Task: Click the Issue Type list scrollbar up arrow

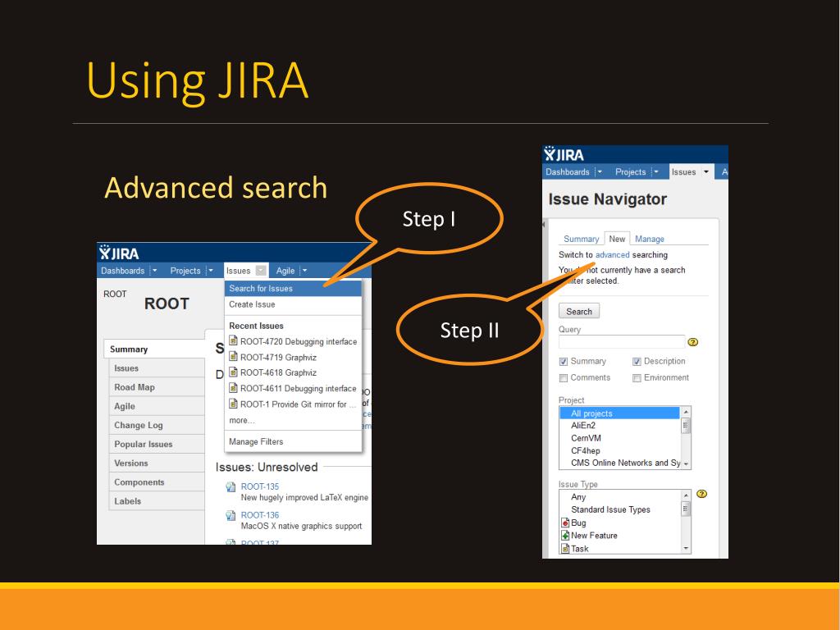Action: [x=686, y=495]
